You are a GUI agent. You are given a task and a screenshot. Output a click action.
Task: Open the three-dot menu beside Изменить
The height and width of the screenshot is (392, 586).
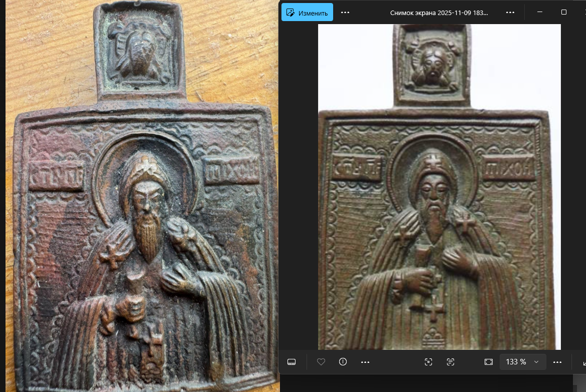coord(345,13)
